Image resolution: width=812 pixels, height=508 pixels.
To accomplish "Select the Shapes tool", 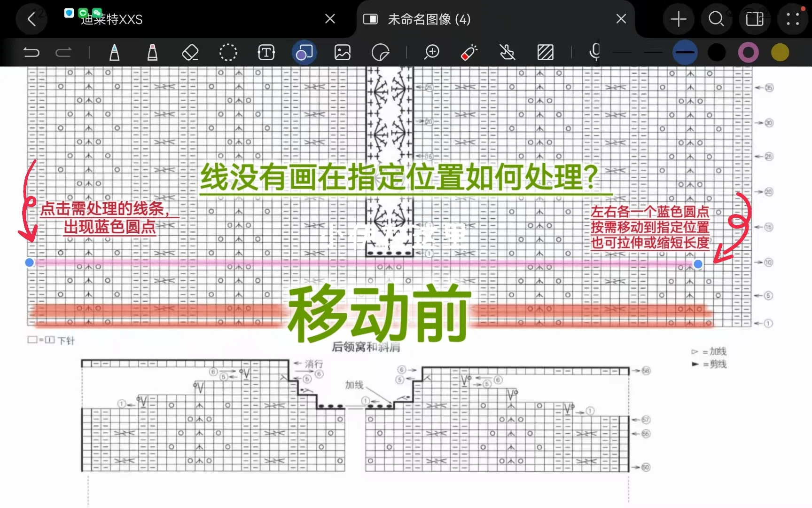I will click(304, 52).
